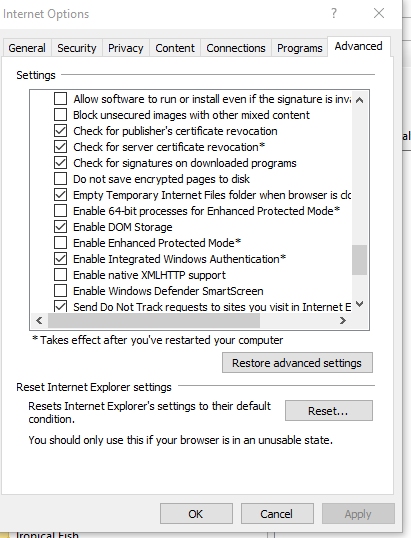
Task: Click the Settings group label
Action: 36,75
